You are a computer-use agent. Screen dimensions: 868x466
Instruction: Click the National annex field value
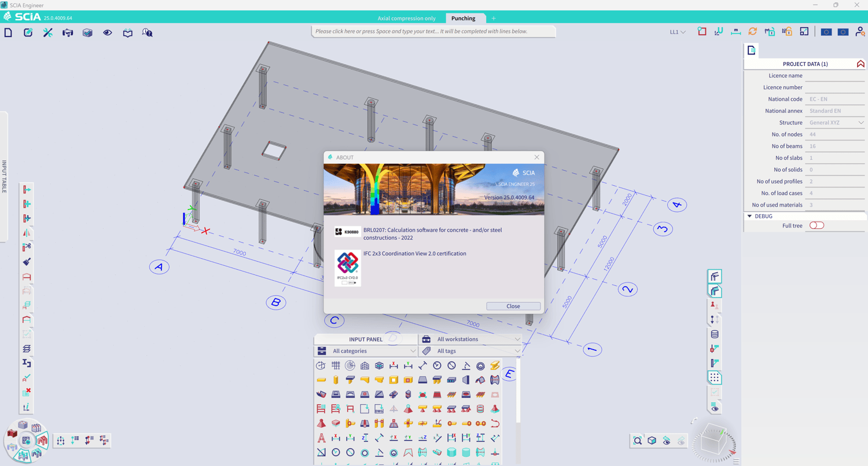pyautogui.click(x=836, y=111)
